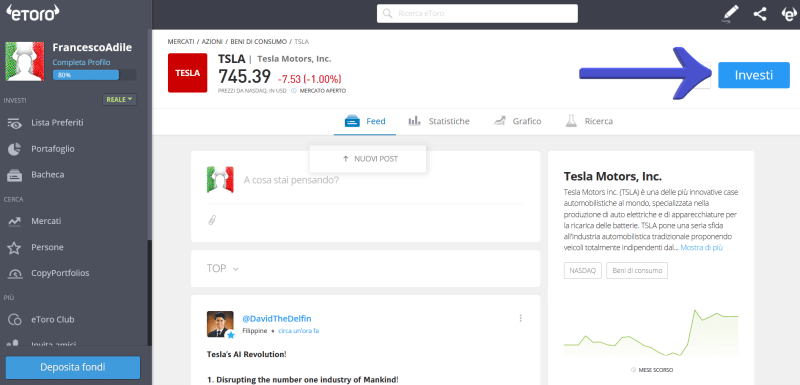Open eToro Club in the sidebar
This screenshot has height=385, width=800.
pos(53,320)
